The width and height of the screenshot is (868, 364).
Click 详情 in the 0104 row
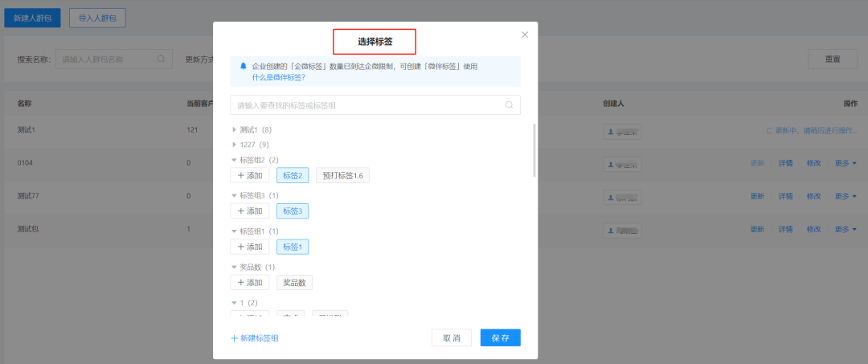785,163
